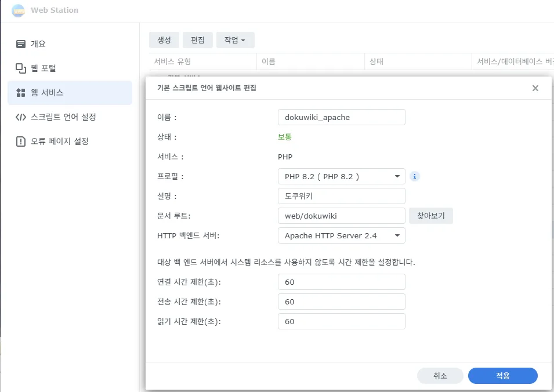554x392 pixels.
Task: Click the 생성 create button
Action: pos(164,40)
